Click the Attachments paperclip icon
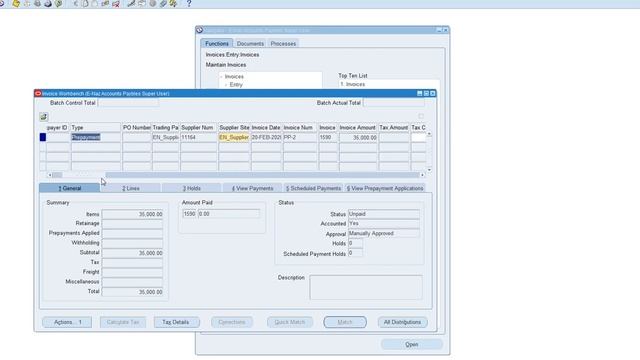Viewport: 640px width, 360px height. click(163, 4)
